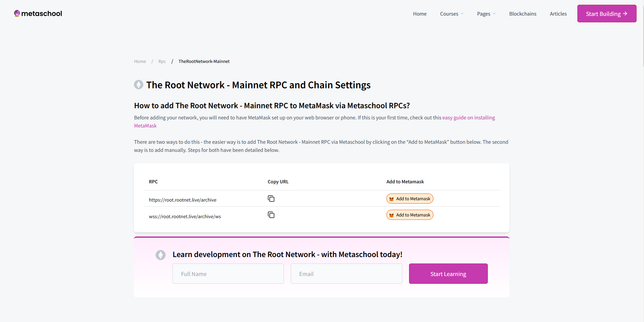Copy the https root.rootnet.live/archive URL

271,199
